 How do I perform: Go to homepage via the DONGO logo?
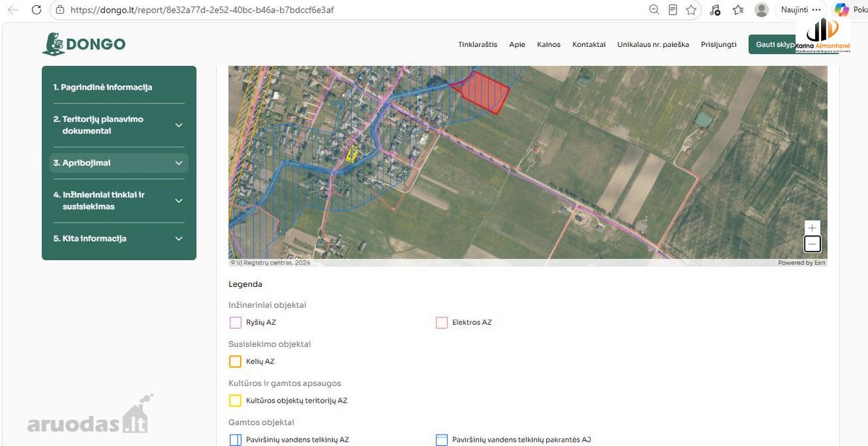click(84, 44)
